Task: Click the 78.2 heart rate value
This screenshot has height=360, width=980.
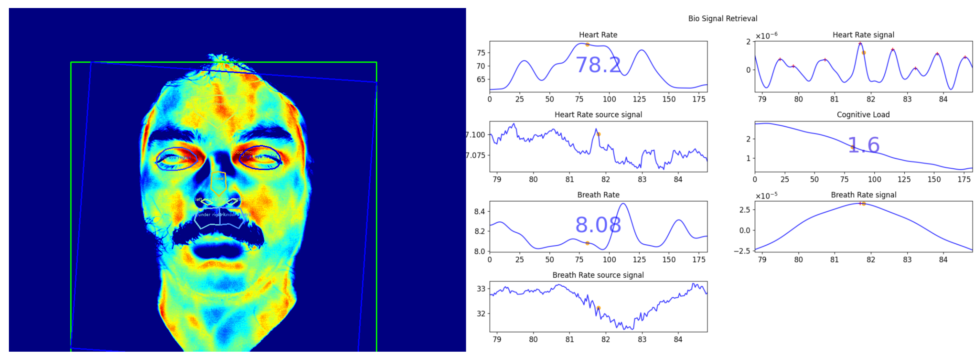Action: 598,65
